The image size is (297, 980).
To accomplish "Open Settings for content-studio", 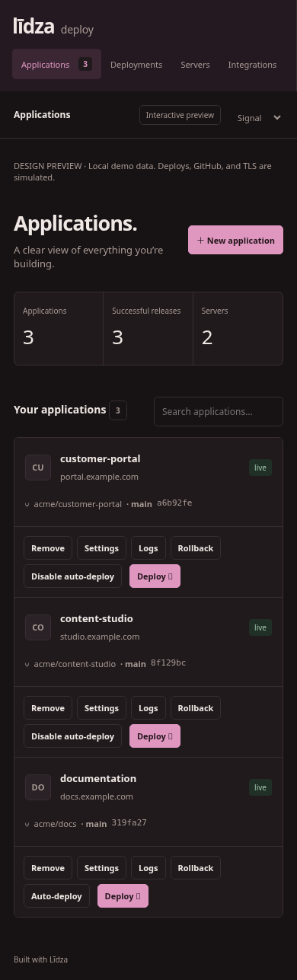I will tap(101, 708).
